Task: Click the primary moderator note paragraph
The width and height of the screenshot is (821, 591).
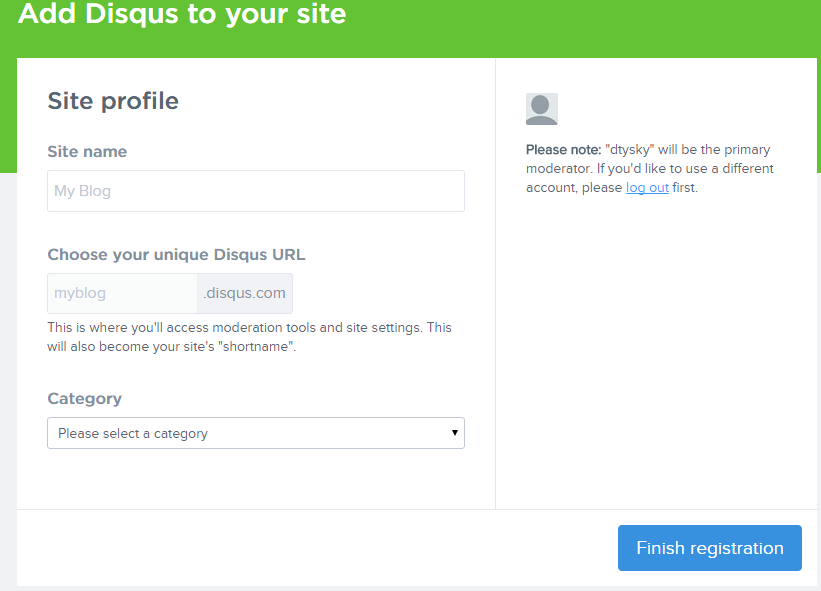Action: tap(649, 169)
